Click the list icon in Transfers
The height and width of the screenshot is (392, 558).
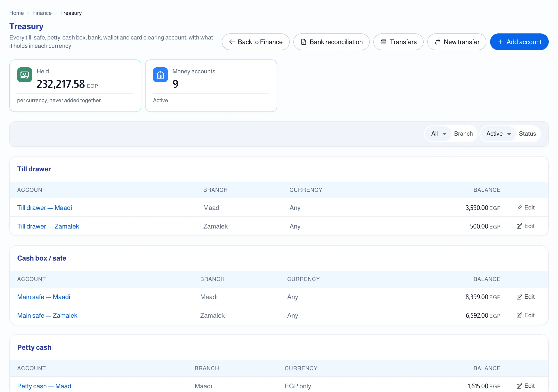[383, 42]
